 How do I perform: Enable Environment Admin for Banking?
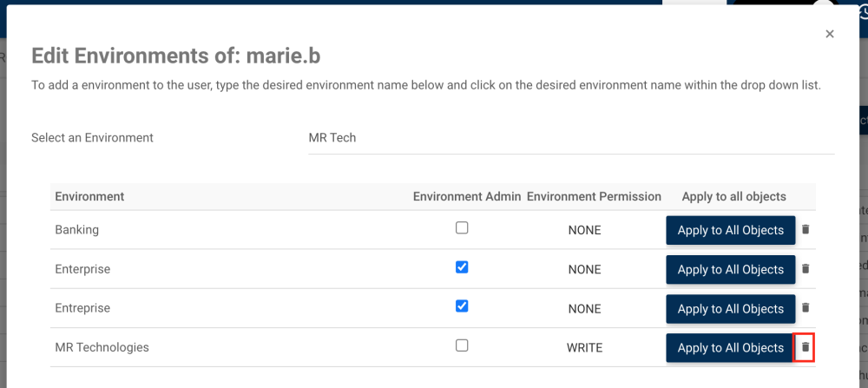click(x=462, y=228)
